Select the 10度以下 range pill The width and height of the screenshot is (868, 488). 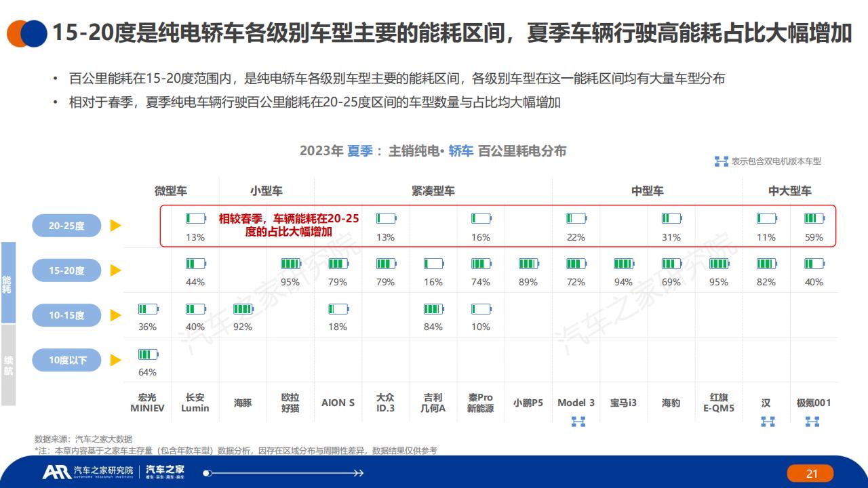point(66,360)
